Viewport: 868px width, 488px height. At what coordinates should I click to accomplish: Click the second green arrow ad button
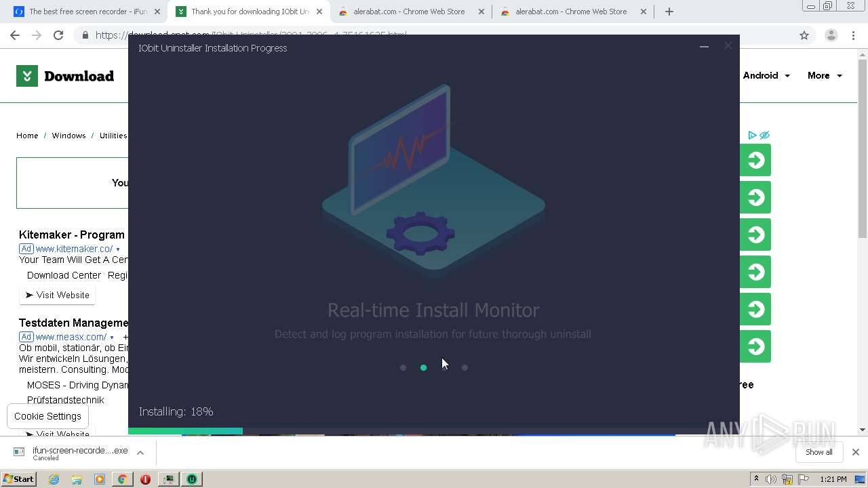pyautogui.click(x=755, y=197)
